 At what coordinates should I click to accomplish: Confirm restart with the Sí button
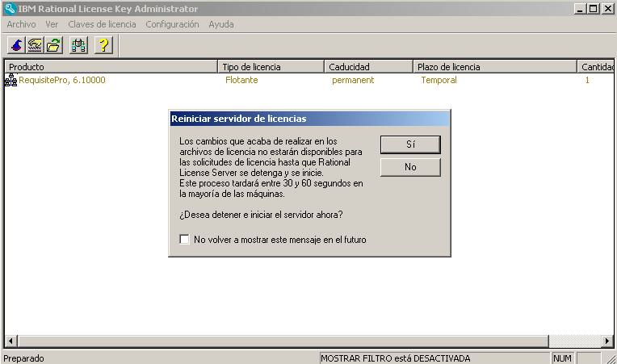[x=410, y=144]
